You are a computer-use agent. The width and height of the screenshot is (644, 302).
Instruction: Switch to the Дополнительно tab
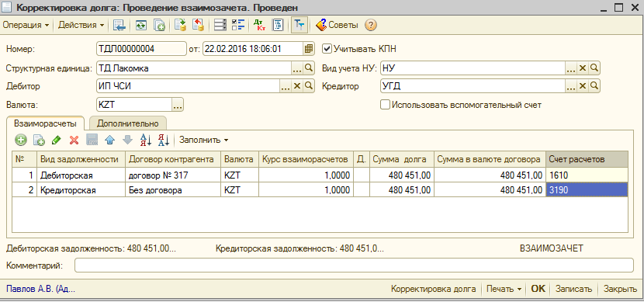(x=128, y=123)
